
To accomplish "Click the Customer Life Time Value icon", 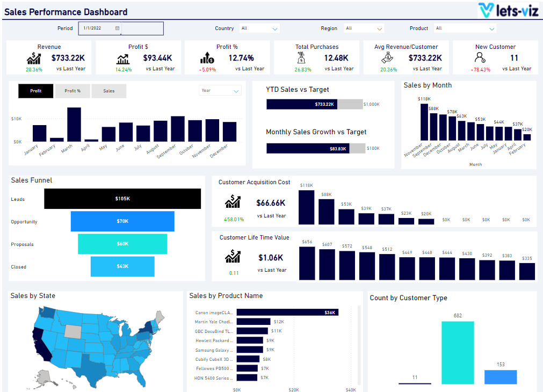I will [233, 257].
